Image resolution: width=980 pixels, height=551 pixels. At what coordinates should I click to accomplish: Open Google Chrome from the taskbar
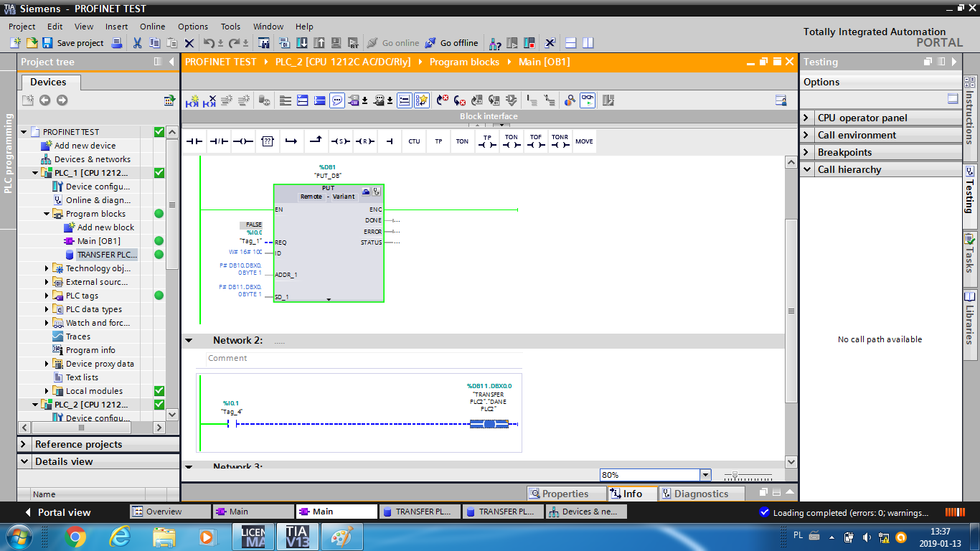(75, 536)
